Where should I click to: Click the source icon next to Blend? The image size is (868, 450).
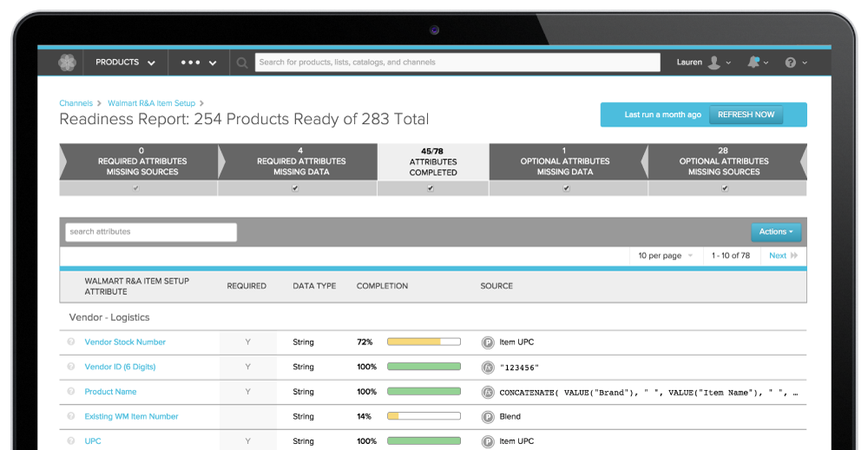pyautogui.click(x=487, y=417)
